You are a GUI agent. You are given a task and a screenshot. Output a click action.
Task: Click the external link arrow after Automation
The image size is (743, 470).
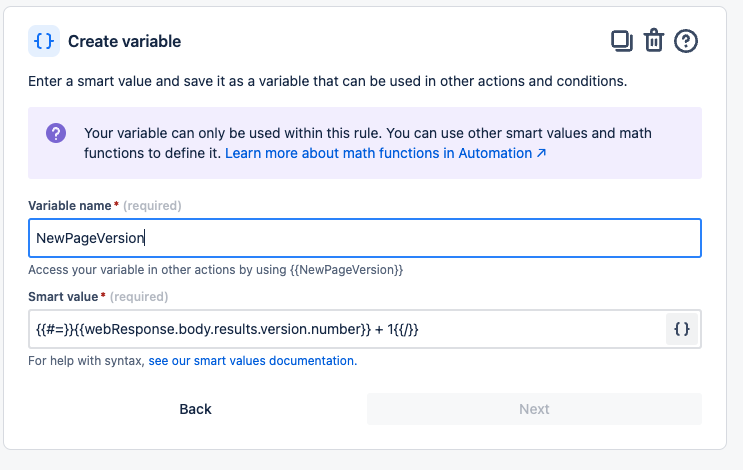(x=541, y=153)
